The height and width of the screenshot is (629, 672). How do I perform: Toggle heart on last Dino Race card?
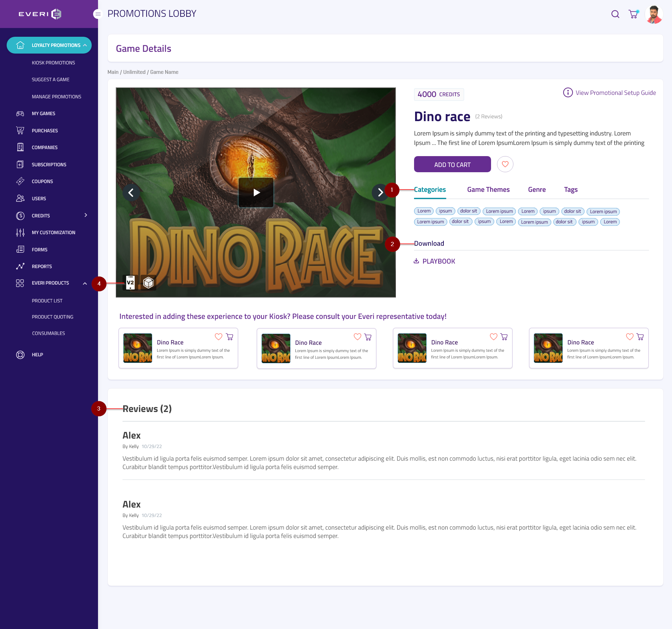click(629, 337)
